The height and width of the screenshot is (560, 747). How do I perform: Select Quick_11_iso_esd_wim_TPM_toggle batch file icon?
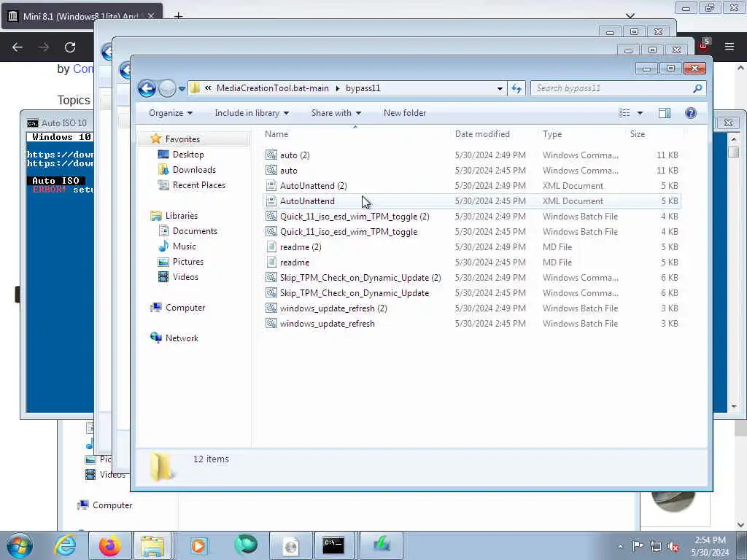click(271, 231)
